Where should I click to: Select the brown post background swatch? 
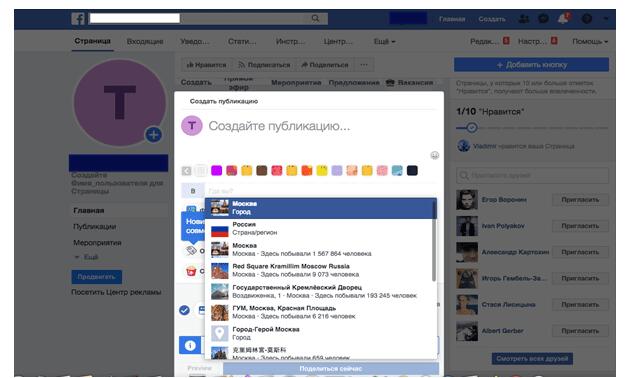261,171
